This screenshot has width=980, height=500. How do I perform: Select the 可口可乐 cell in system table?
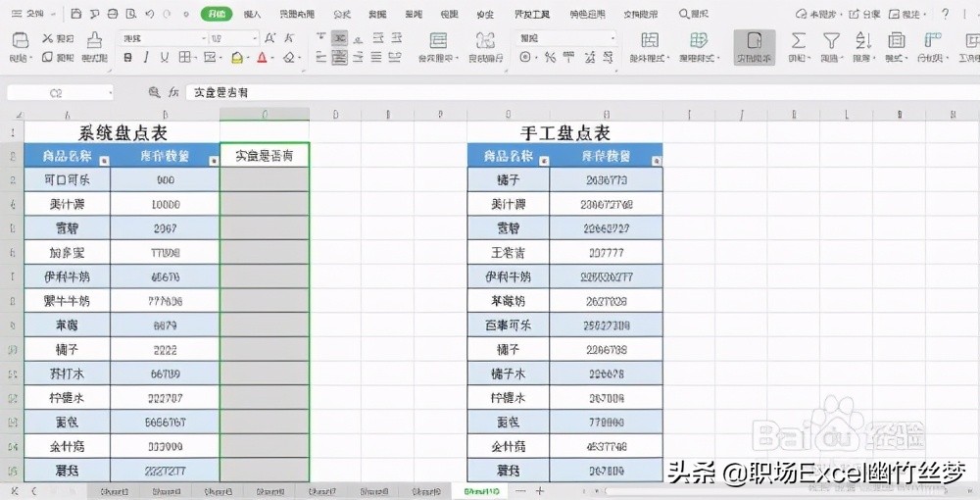coord(67,179)
